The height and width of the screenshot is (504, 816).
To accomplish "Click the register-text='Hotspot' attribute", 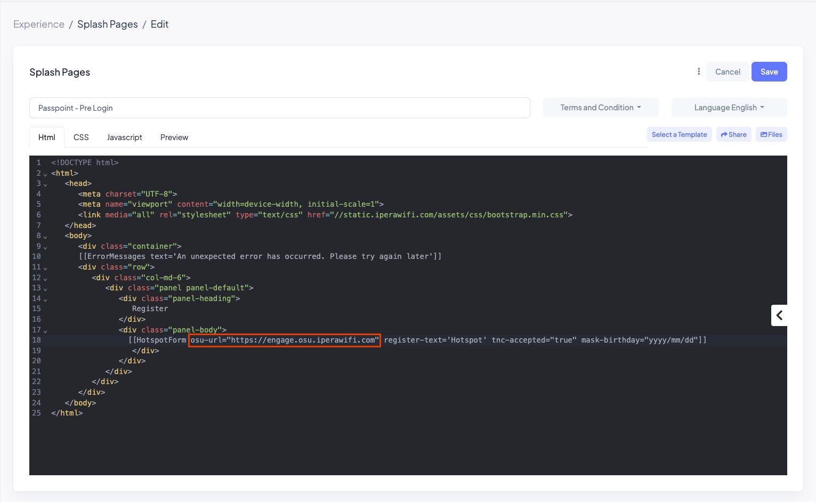I will coord(435,340).
